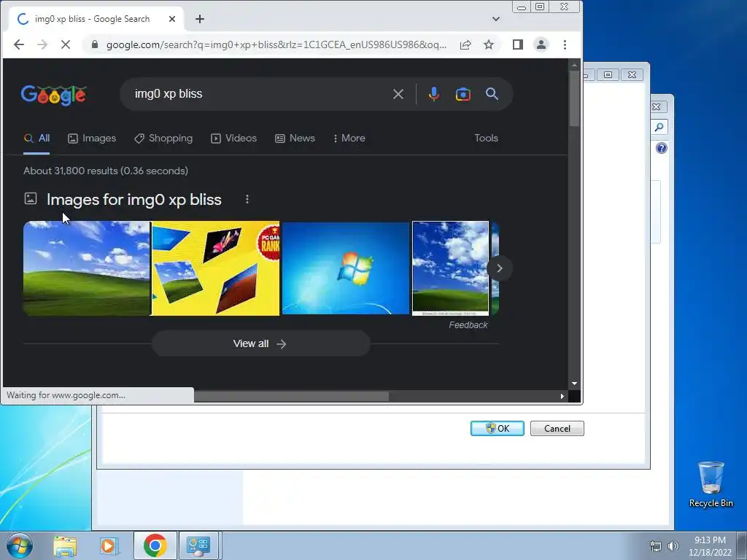Switch to the News tab
Image resolution: width=747 pixels, height=560 pixels.
click(x=295, y=138)
